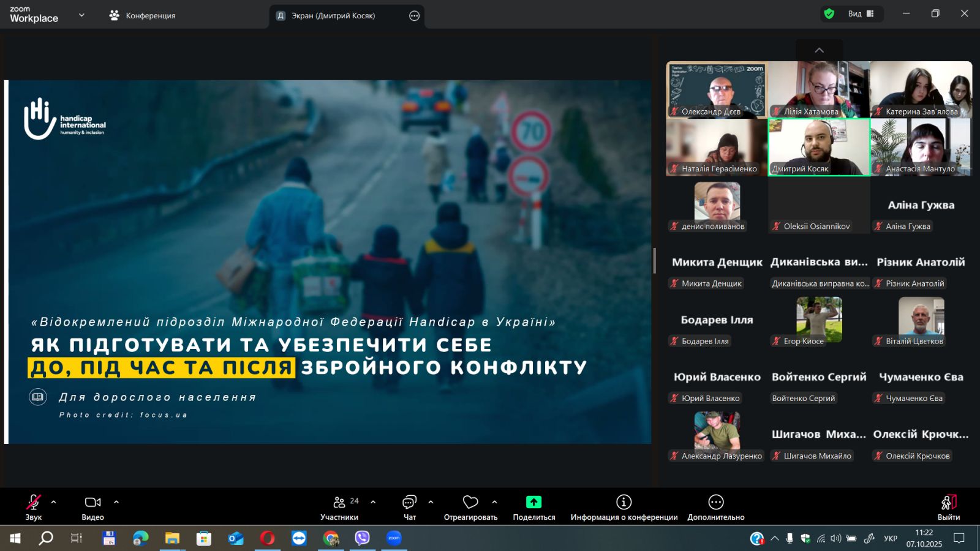Viewport: 980px width, 551px height.
Task: Expand audio options arrow next to Звук
Action: 54,502
